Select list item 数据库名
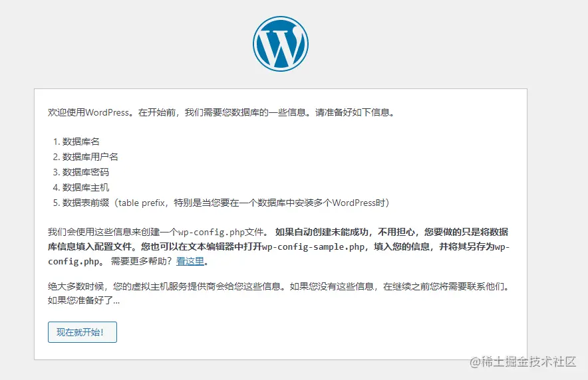This screenshot has height=380, width=588. pos(80,142)
